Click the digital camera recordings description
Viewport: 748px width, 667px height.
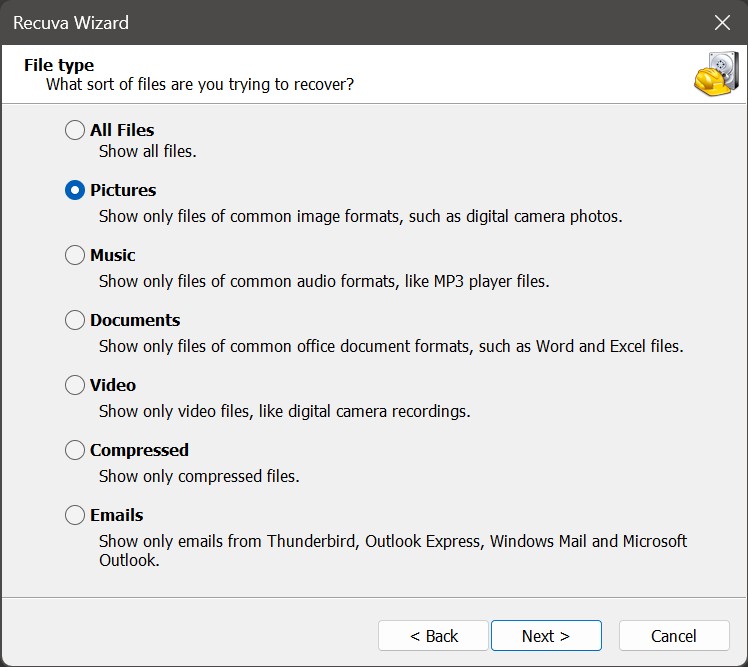pos(284,411)
